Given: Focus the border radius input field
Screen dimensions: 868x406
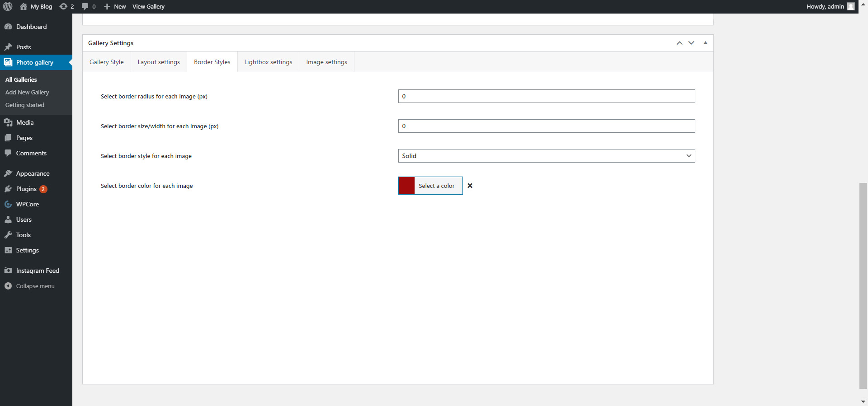Looking at the screenshot, I should pos(547,96).
